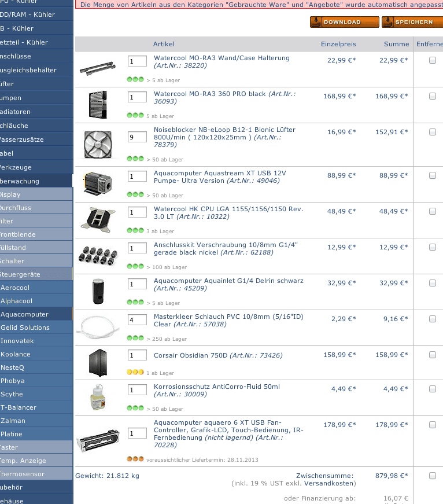Open Aquainlet reservoir thumbnail

pyautogui.click(x=98, y=292)
